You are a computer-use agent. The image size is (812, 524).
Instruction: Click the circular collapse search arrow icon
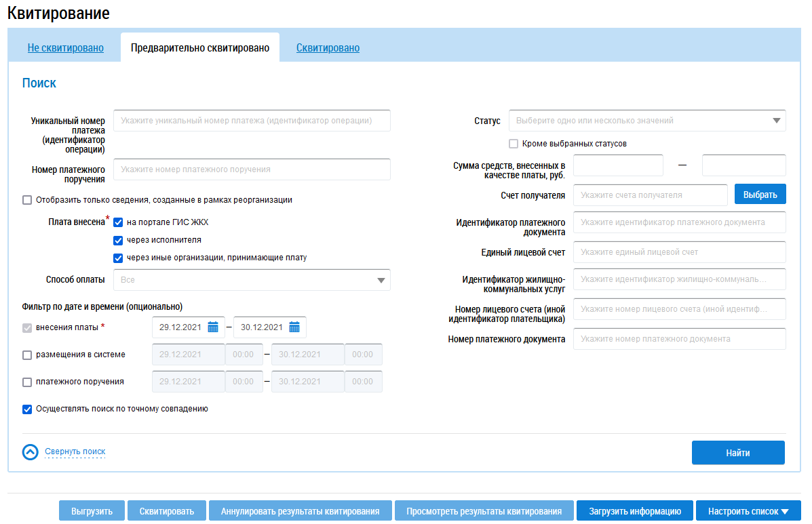(31, 452)
